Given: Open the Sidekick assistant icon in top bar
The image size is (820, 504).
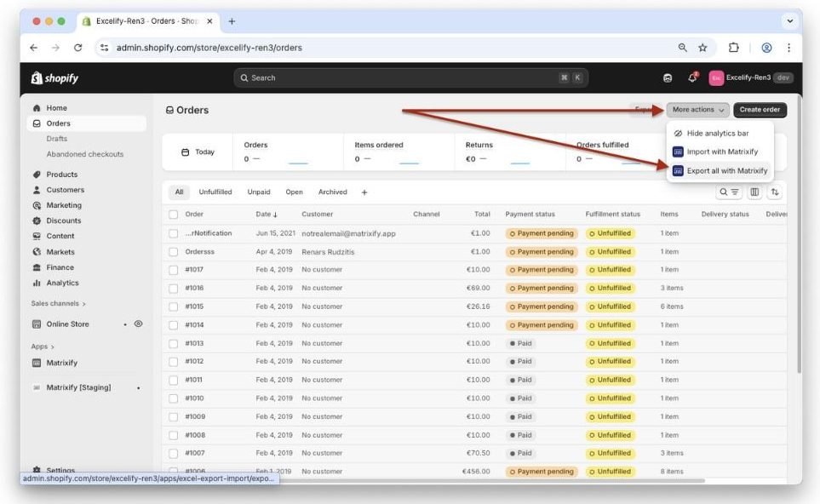Looking at the screenshot, I should click(x=668, y=78).
